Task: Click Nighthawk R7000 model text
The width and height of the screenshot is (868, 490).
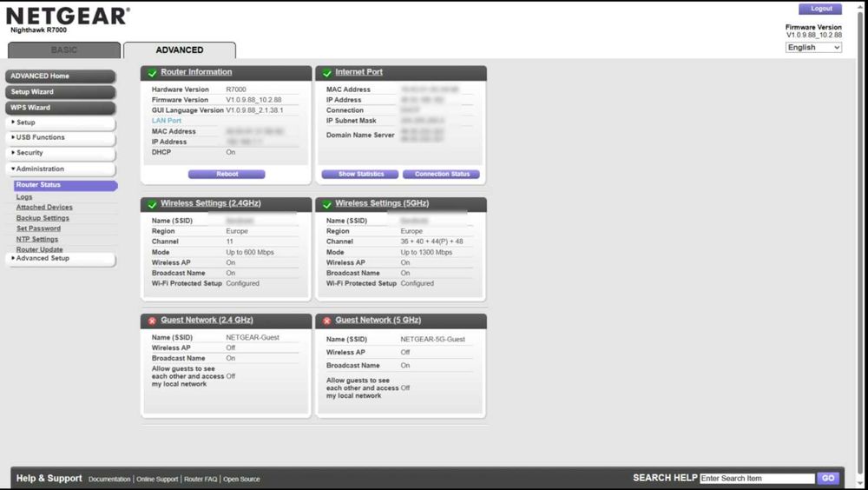Action: (x=39, y=30)
